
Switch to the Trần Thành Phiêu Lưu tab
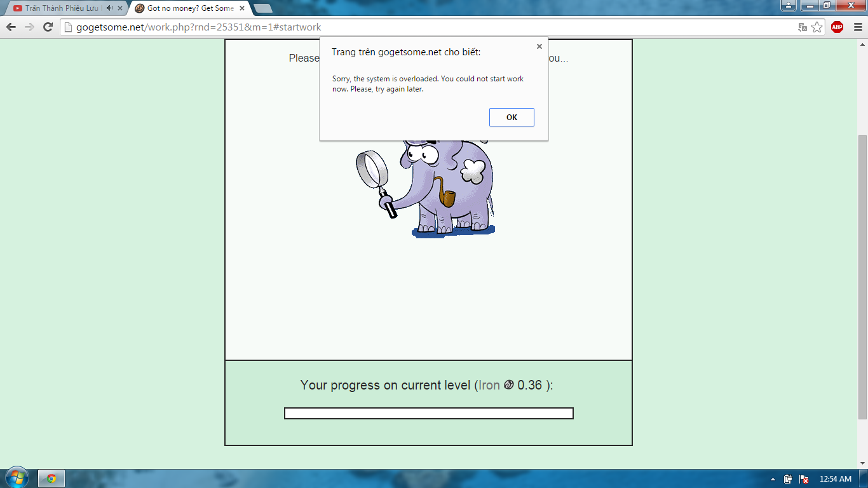(64, 8)
